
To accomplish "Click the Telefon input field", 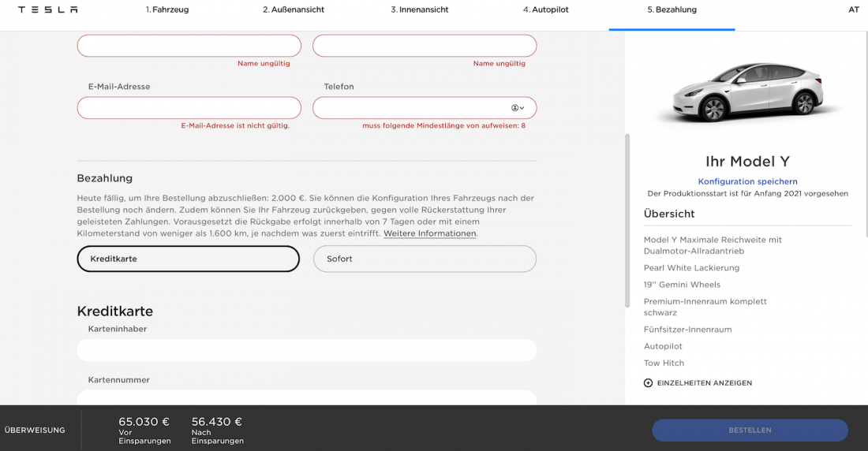I will [x=425, y=108].
